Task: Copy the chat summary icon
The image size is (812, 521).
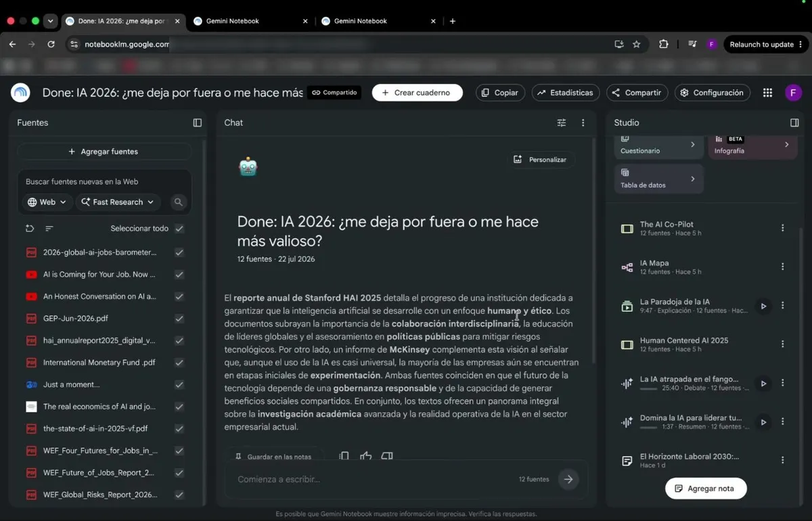Action: pos(344,456)
